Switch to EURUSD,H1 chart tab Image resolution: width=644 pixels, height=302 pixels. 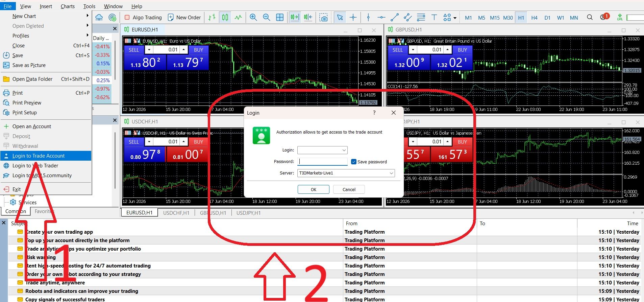pyautogui.click(x=139, y=213)
